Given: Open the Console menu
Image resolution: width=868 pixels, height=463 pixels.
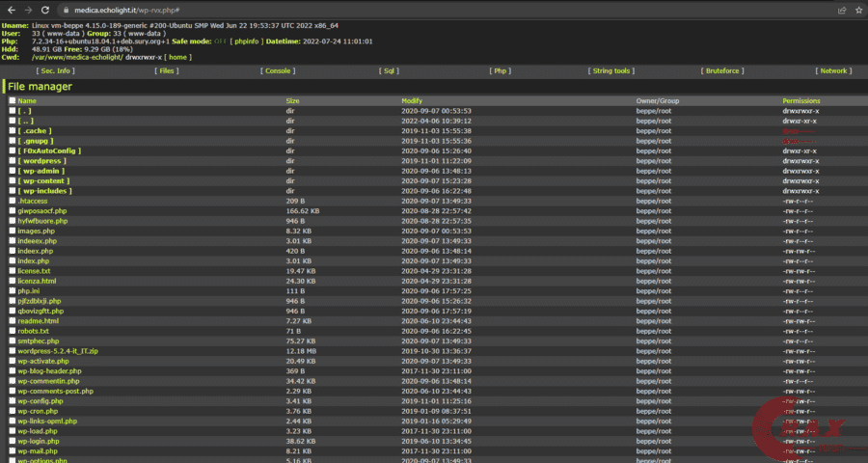Looking at the screenshot, I should coord(278,70).
